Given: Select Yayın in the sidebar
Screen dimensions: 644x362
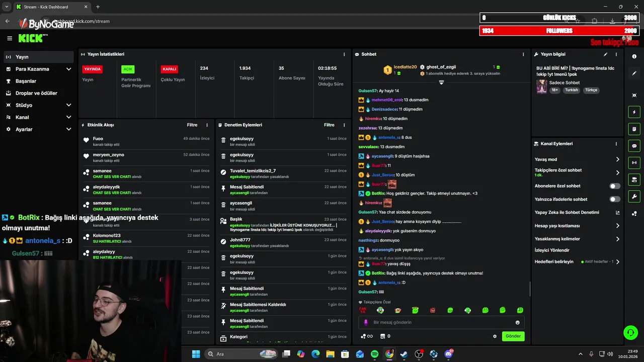Looking at the screenshot, I should coord(38,57).
